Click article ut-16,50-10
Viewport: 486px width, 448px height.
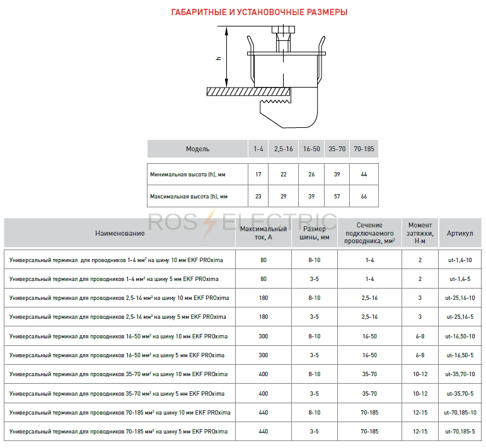(460, 336)
